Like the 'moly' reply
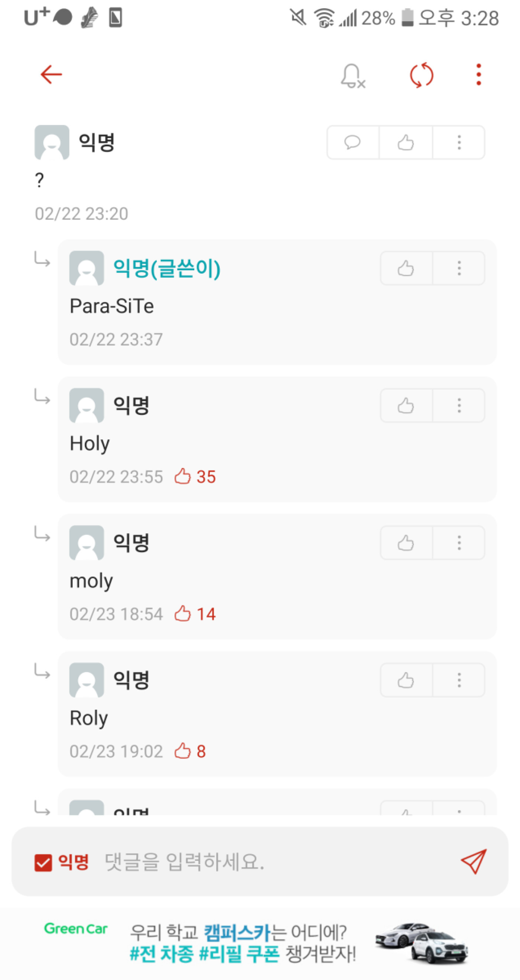Viewport: 520px width, 980px height. click(x=406, y=543)
